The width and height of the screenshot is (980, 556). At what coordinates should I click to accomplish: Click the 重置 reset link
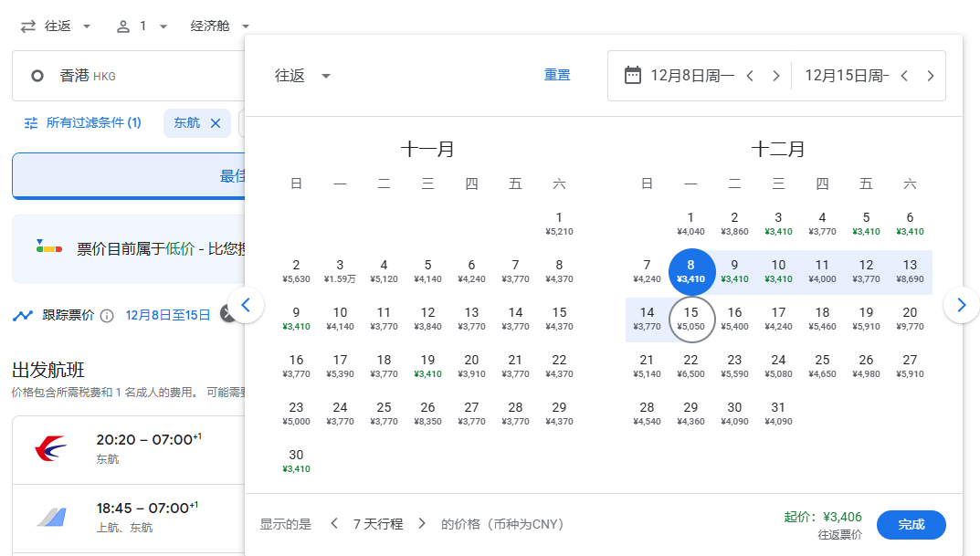[557, 75]
